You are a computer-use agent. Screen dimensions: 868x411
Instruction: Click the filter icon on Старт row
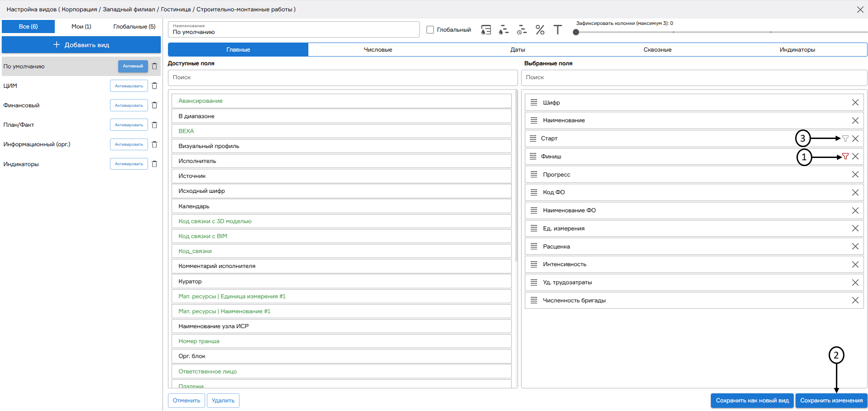click(x=845, y=139)
